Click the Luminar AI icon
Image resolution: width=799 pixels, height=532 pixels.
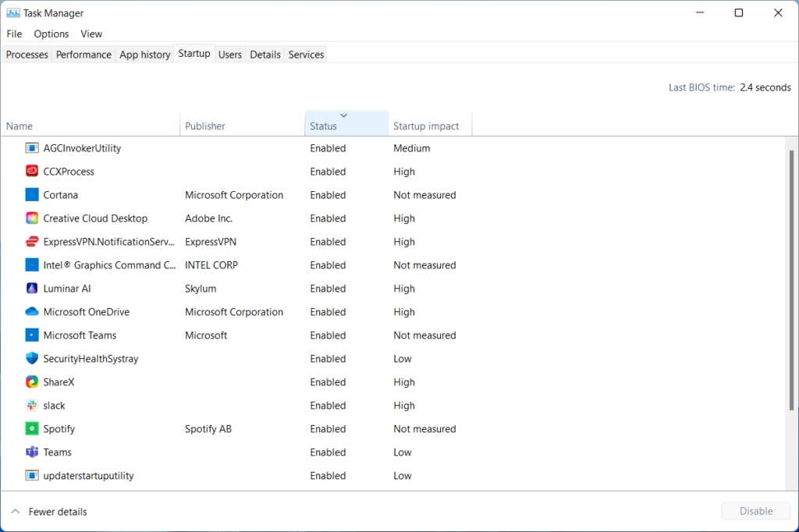click(31, 289)
